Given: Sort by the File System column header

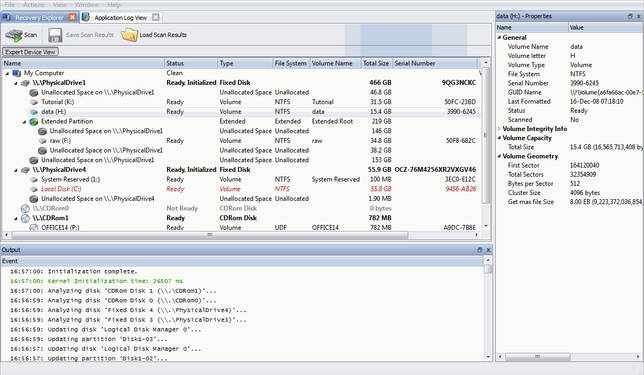Looking at the screenshot, I should (x=291, y=64).
